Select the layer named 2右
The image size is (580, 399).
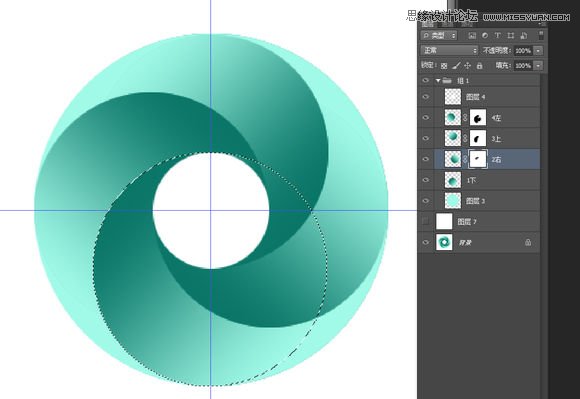tap(496, 160)
